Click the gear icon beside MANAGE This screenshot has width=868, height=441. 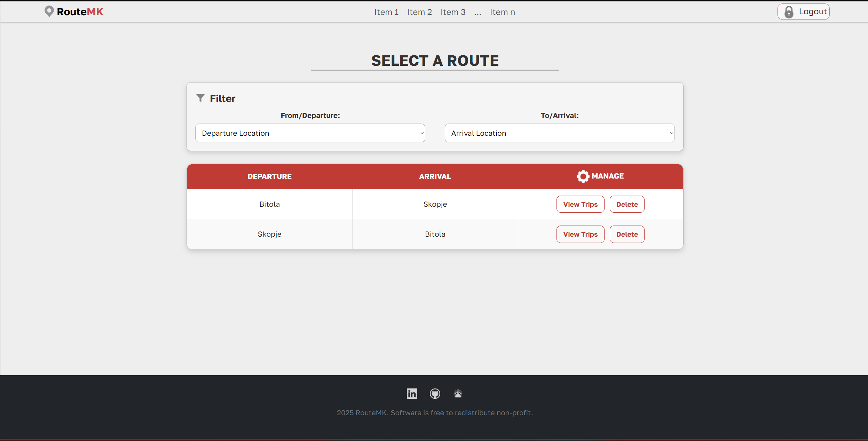[x=583, y=176]
